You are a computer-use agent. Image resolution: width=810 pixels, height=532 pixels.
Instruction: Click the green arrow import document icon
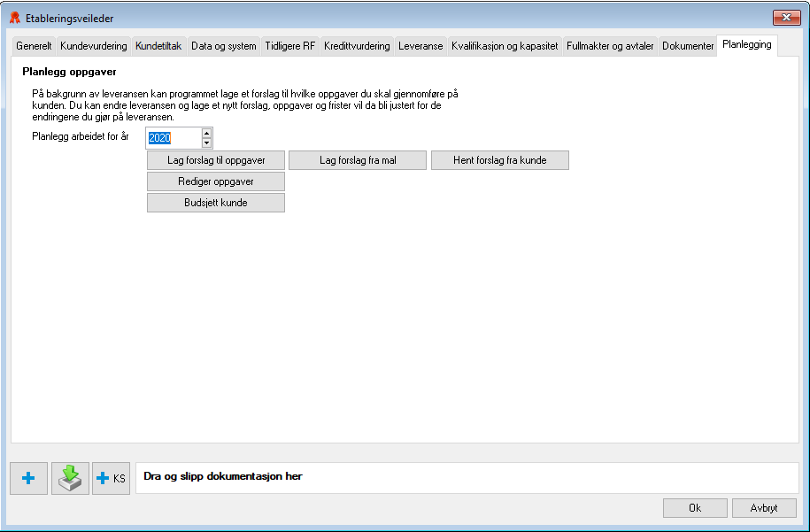click(70, 478)
